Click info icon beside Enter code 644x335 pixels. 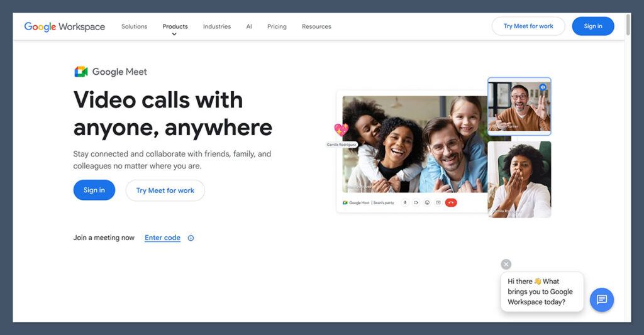191,238
